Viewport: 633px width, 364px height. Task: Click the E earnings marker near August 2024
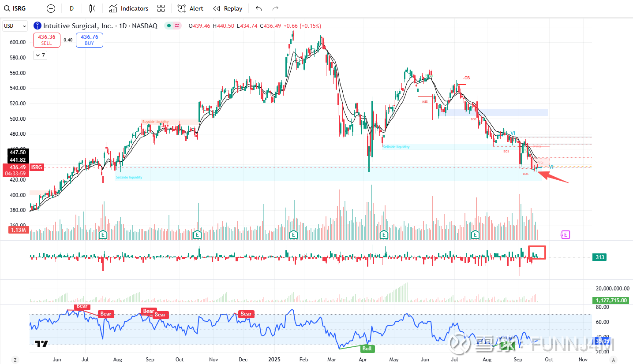tap(103, 234)
